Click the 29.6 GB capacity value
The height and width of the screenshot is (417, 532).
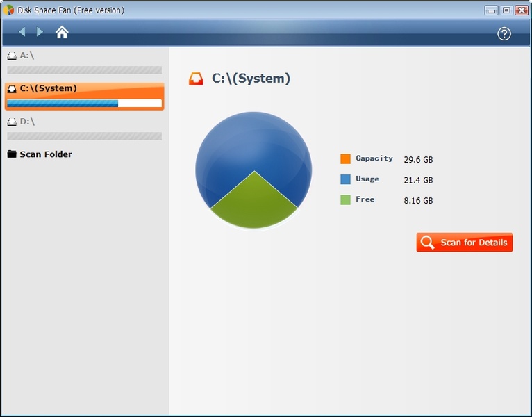click(x=418, y=160)
